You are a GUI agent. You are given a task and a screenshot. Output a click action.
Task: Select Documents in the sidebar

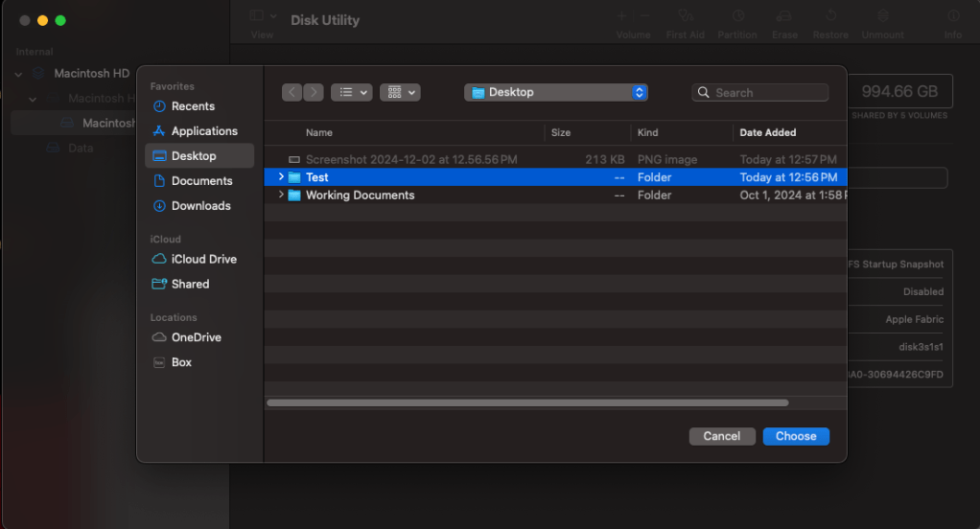click(201, 181)
